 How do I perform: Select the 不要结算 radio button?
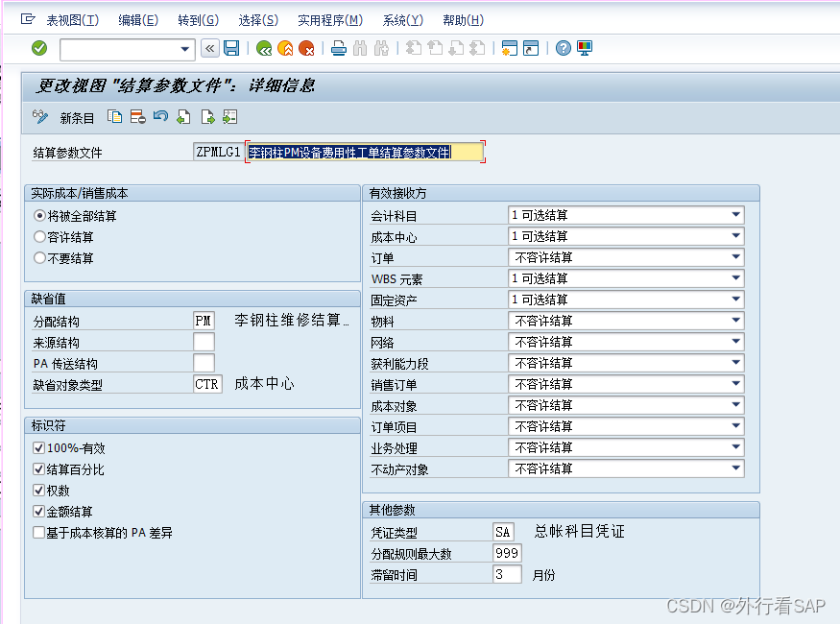(39, 257)
